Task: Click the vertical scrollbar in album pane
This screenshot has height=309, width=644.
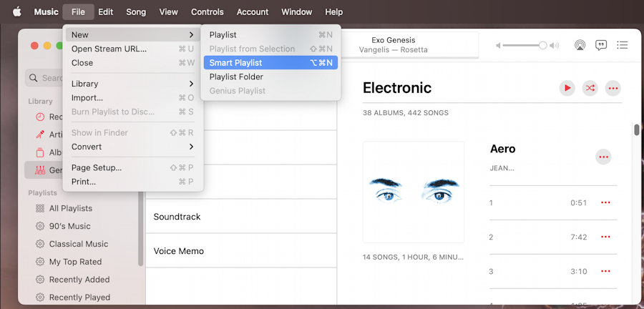Action: point(636,130)
